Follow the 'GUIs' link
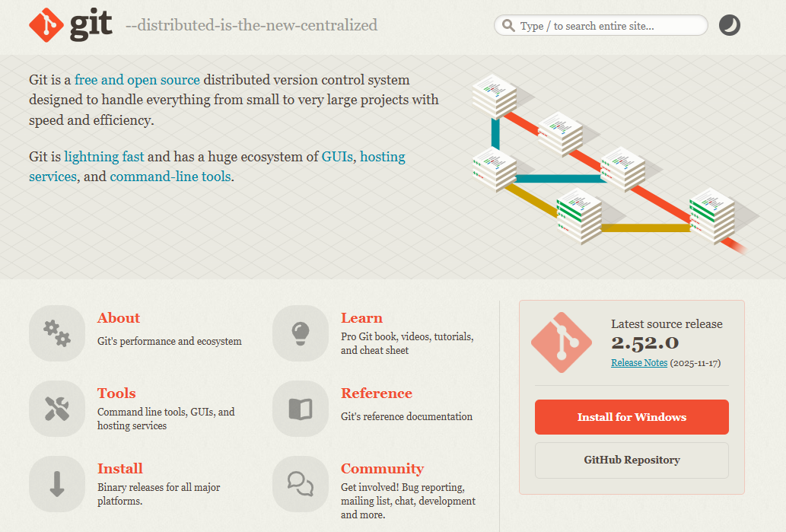Image resolution: width=786 pixels, height=532 pixels. coord(337,157)
